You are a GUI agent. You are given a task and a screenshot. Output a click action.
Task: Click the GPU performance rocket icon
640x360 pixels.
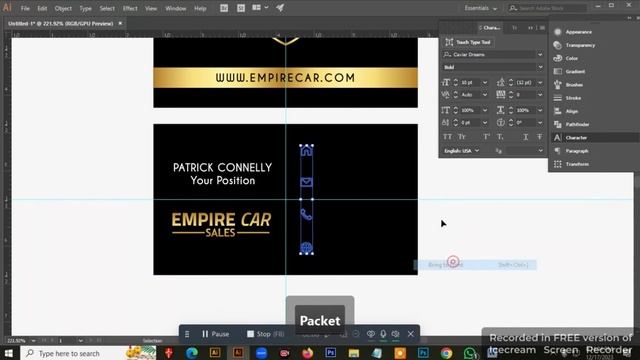click(280, 8)
